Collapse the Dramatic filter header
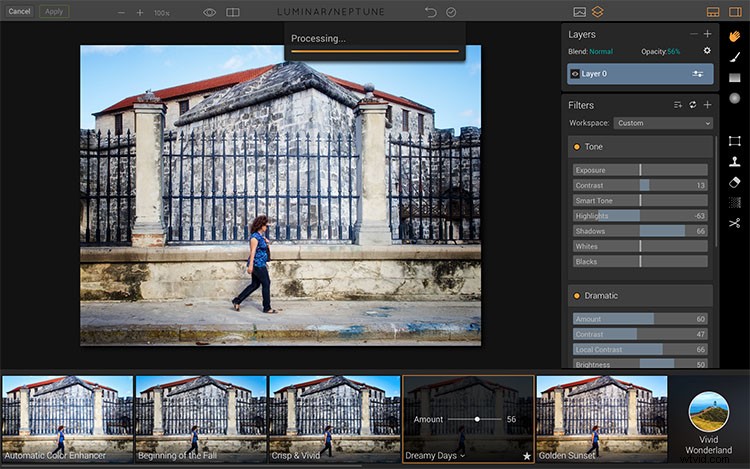The width and height of the screenshot is (750, 469). point(640,296)
